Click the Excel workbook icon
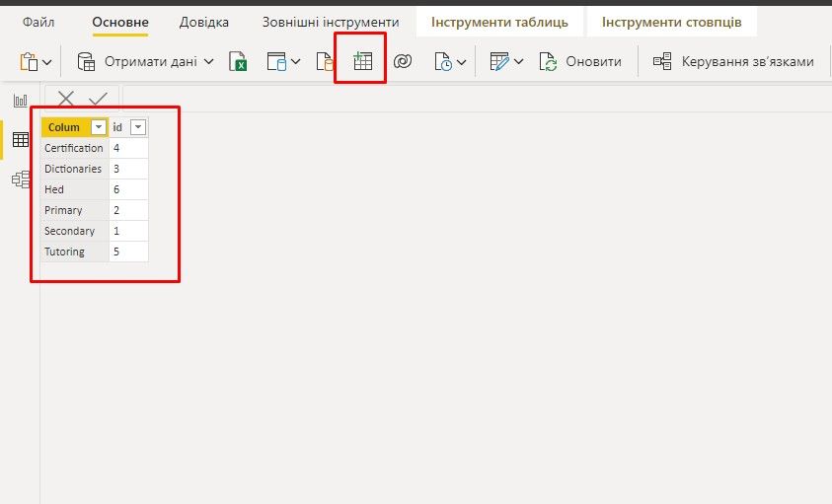 click(x=238, y=61)
